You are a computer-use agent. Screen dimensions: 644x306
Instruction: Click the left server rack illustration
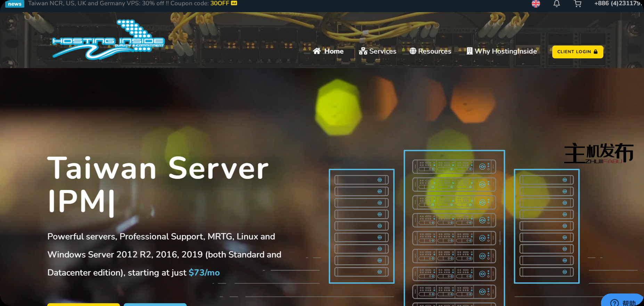361,226
